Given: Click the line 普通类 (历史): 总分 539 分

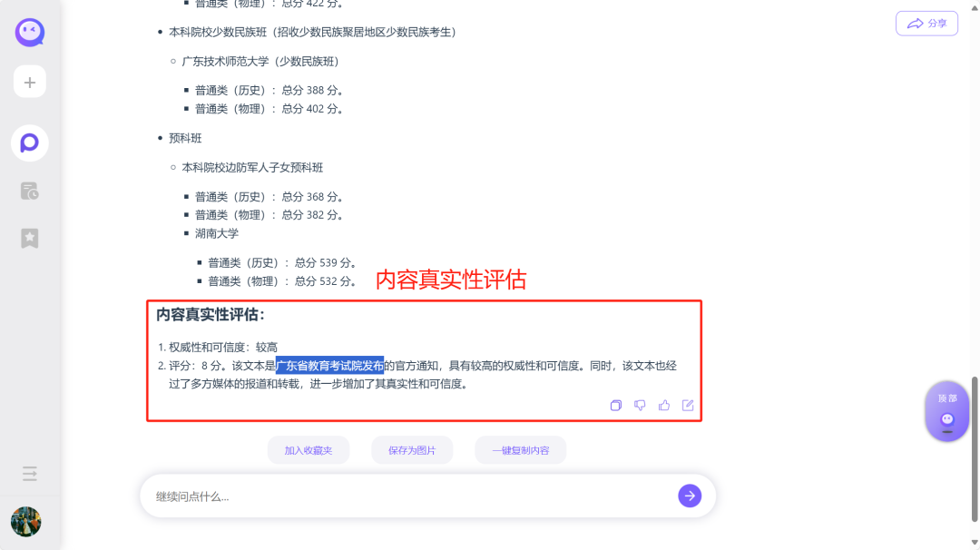Looking at the screenshot, I should 282,262.
